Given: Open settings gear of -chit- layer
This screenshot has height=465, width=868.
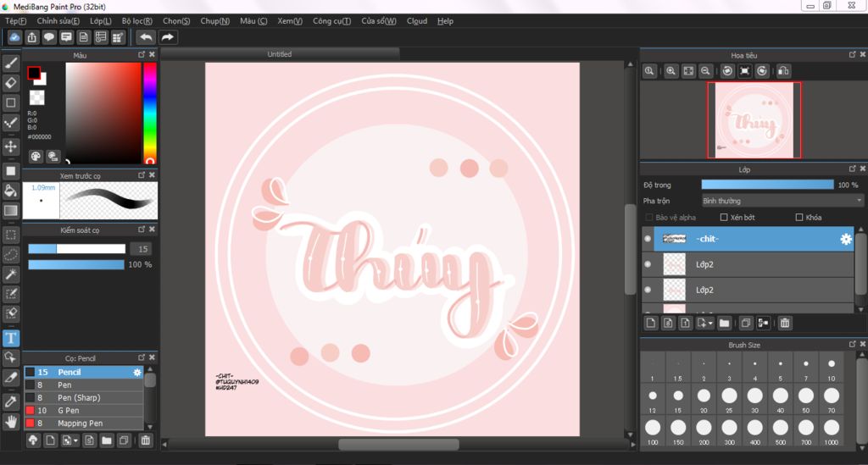Looking at the screenshot, I should 846,239.
